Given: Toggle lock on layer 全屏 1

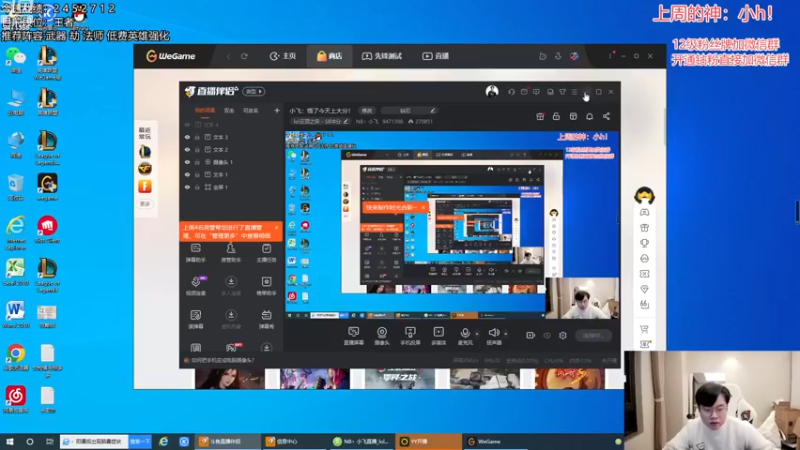Looking at the screenshot, I should 197,187.
